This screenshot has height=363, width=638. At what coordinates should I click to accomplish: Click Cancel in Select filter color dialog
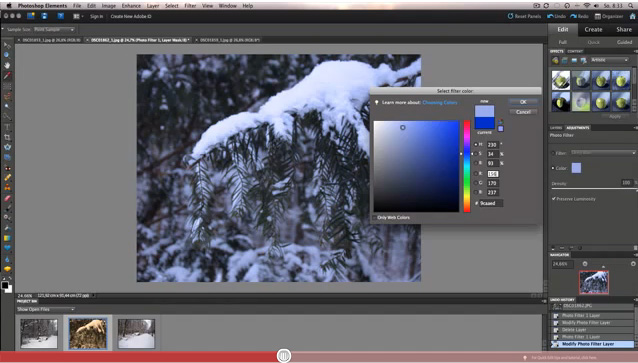(523, 112)
